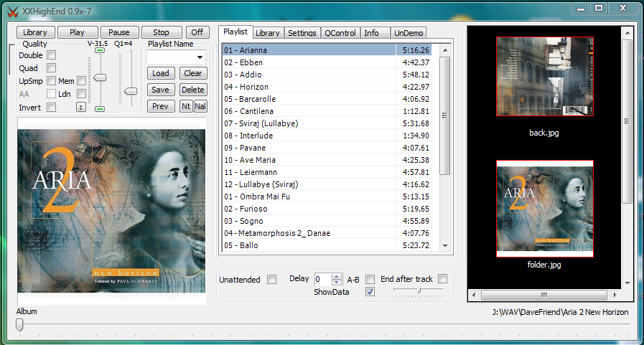
Task: Increase Delay with the up spinner arrow
Action: click(x=337, y=277)
